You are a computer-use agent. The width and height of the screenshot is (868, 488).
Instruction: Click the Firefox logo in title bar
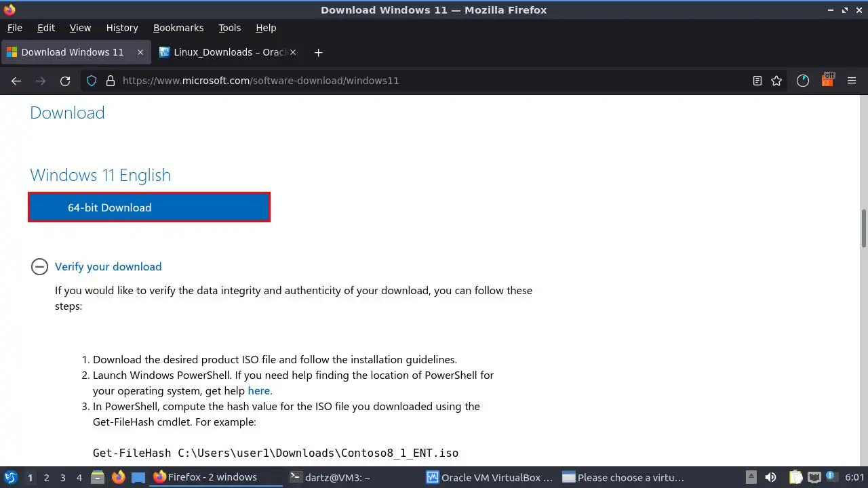9,9
